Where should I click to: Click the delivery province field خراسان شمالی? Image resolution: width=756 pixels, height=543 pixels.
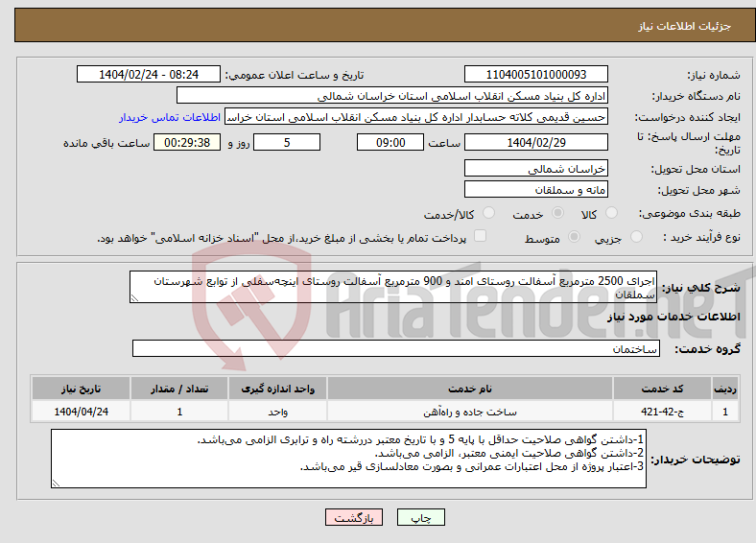pos(536,168)
